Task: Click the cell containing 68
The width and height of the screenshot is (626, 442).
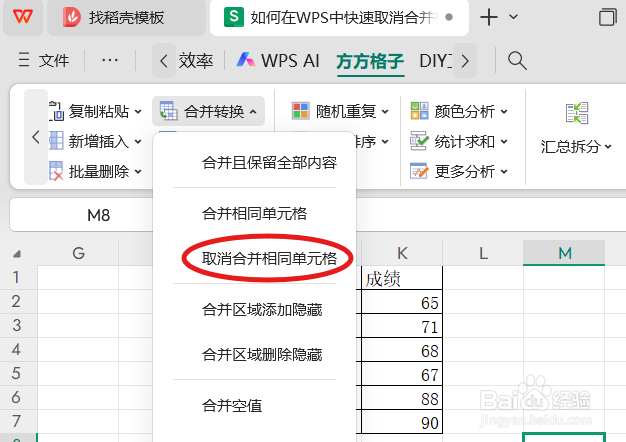Action: (x=402, y=350)
